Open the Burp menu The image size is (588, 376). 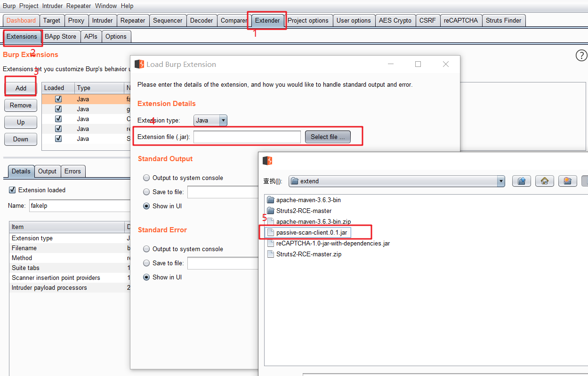click(x=9, y=6)
